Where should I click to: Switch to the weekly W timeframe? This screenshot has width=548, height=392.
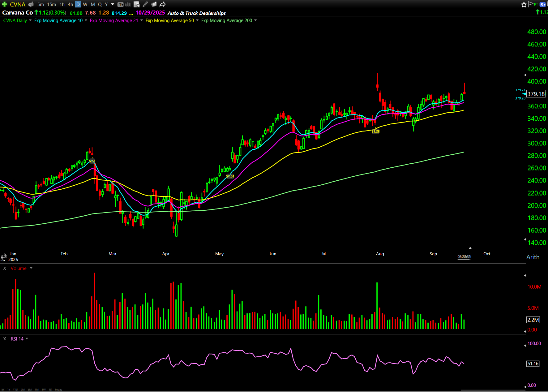pyautogui.click(x=85, y=4)
